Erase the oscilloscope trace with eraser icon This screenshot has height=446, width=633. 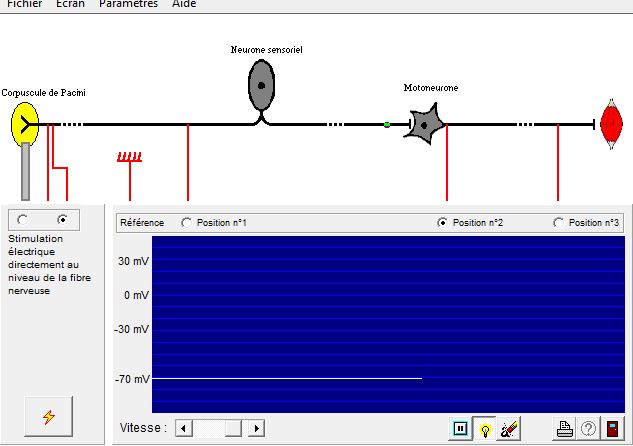coord(509,429)
